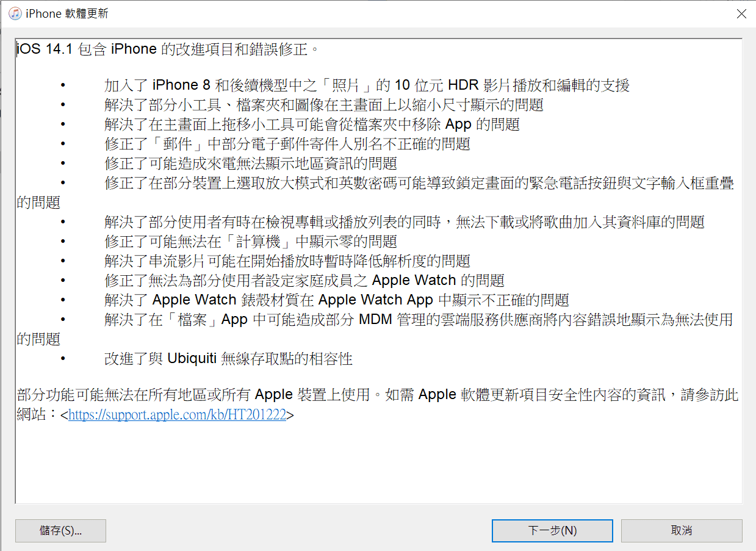This screenshot has width=756, height=551.
Task: Click the 檢視專輯或播放列表 bullet line
Action: (x=405, y=222)
